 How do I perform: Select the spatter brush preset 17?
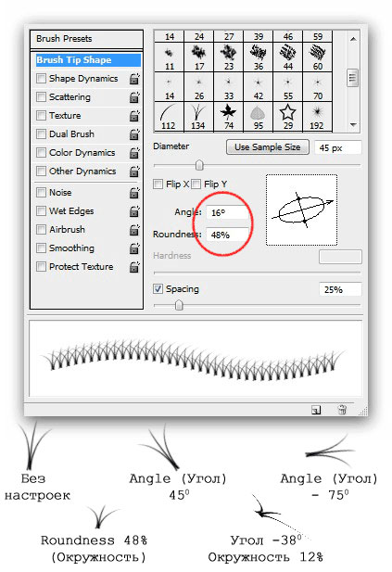(x=198, y=57)
